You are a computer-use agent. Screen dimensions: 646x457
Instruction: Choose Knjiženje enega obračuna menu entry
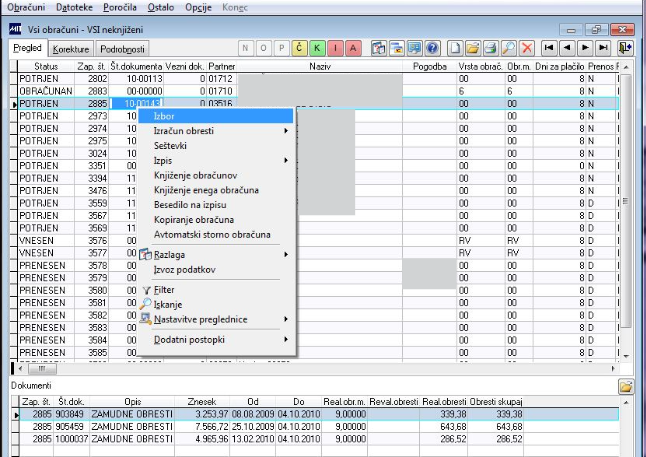pos(215,190)
